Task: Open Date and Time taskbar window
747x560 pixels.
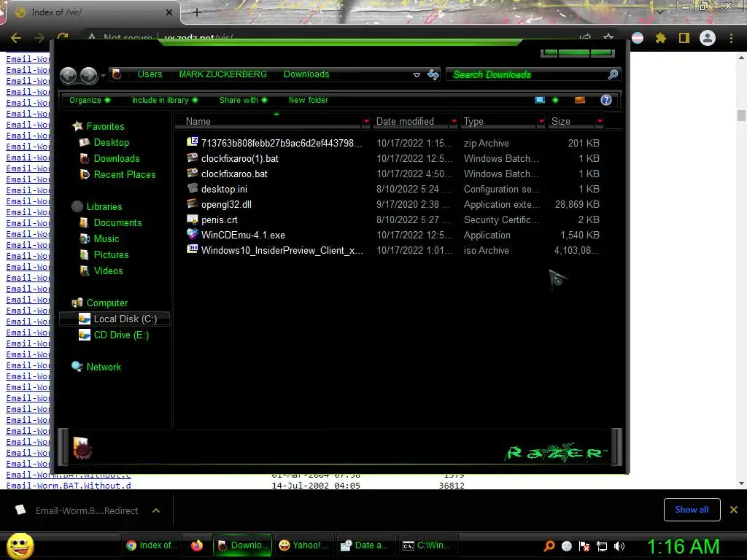Action: click(366, 545)
